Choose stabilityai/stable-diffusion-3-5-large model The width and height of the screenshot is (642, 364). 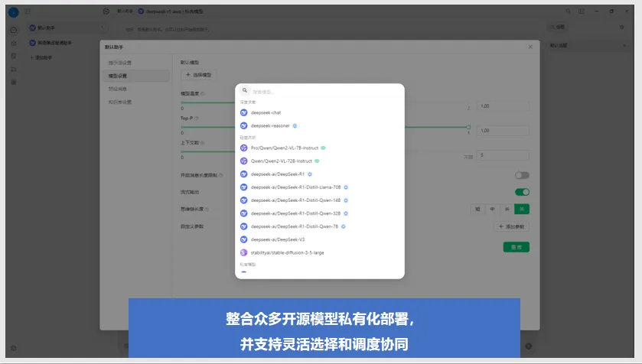320,252
